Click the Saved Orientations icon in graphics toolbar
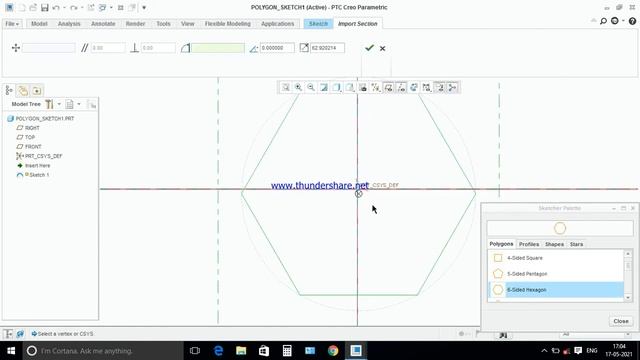640x360 pixels. (350, 87)
